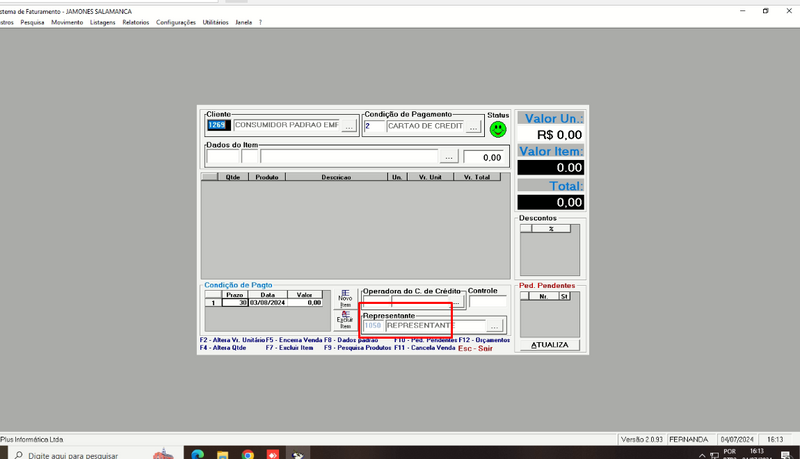Click the Descricao column header
The width and height of the screenshot is (800, 459).
point(336,177)
